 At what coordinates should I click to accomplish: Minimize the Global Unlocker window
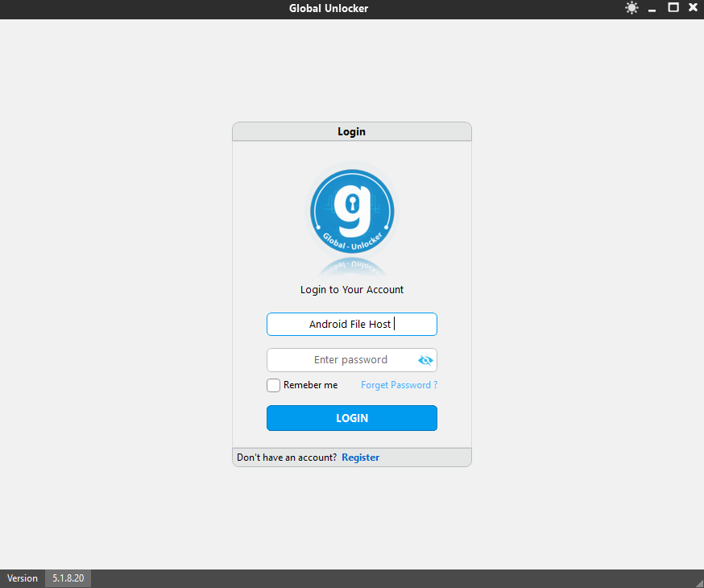coord(652,8)
